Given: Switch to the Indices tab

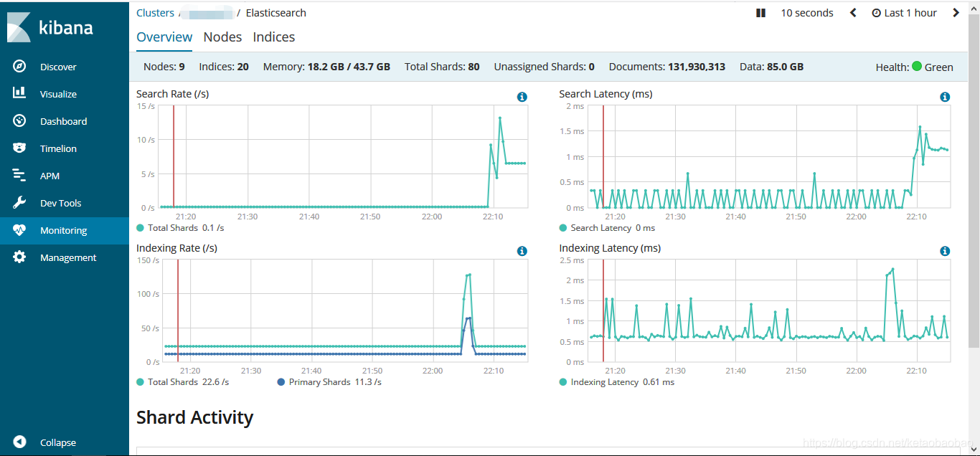Looking at the screenshot, I should point(274,37).
